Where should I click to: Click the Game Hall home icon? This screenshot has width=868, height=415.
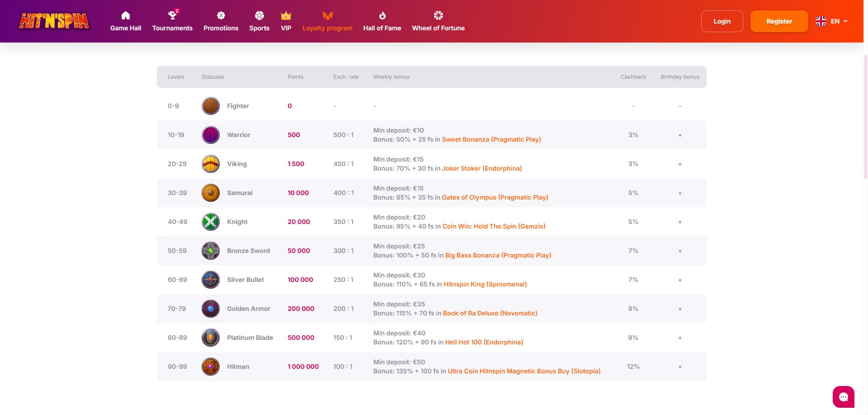point(126,16)
